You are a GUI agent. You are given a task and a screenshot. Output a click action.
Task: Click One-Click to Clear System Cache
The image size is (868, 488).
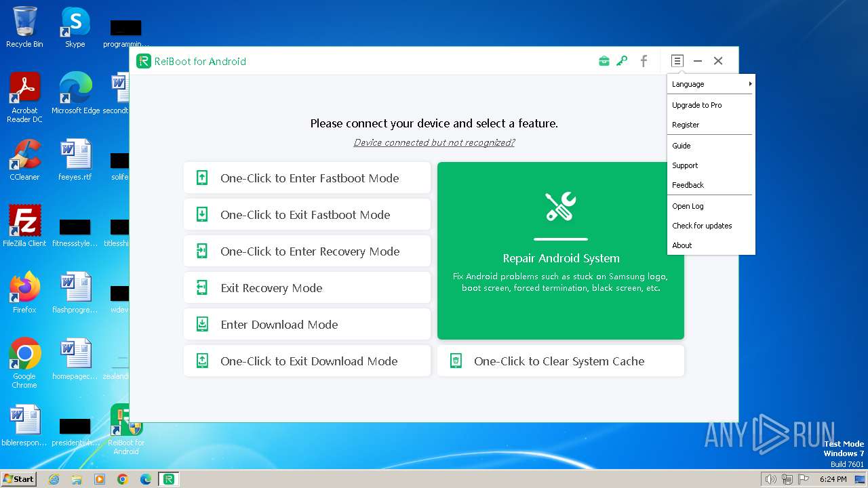tap(561, 361)
